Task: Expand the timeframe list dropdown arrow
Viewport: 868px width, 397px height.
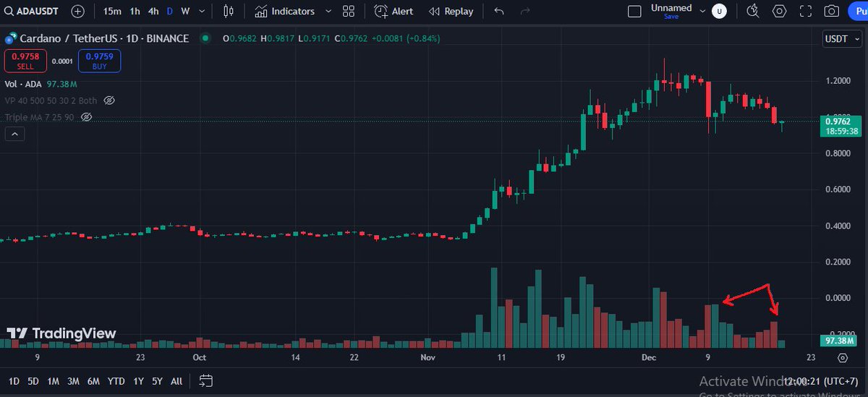Action: coord(202,11)
